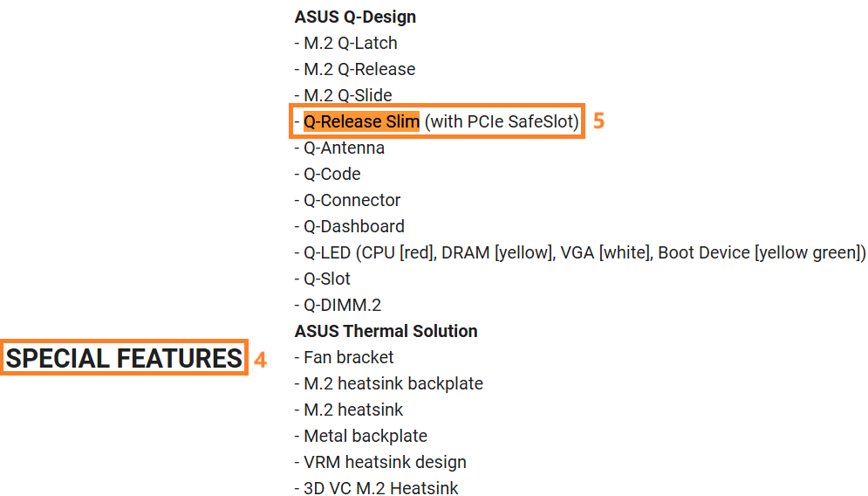Click the ASUS Q-Design heading
868x496 pixels.
click(x=355, y=17)
